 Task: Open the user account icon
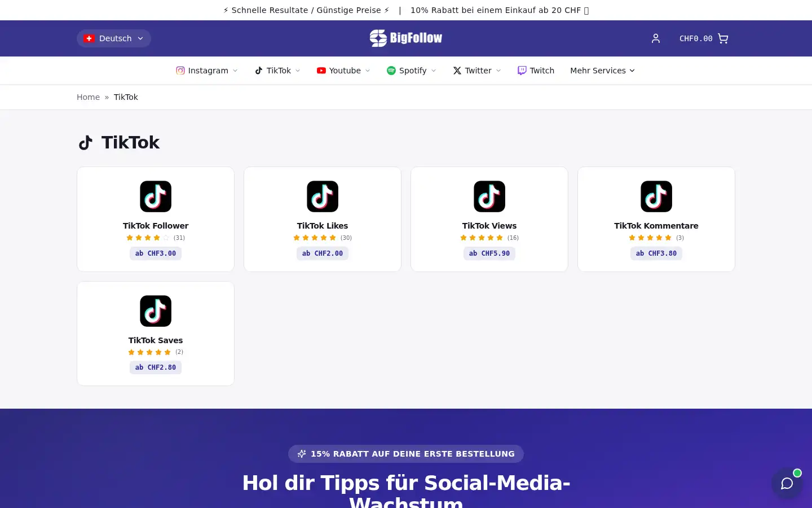pos(655,38)
